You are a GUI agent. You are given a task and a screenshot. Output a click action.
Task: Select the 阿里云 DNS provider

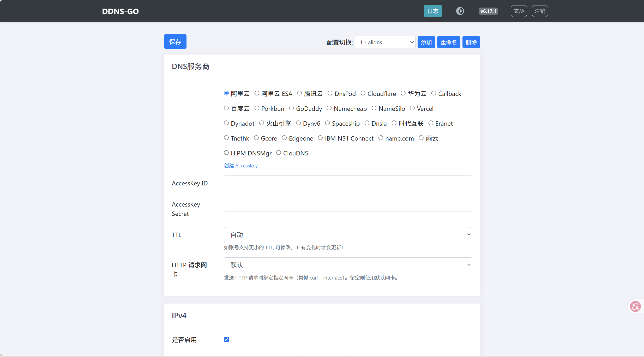(x=226, y=93)
